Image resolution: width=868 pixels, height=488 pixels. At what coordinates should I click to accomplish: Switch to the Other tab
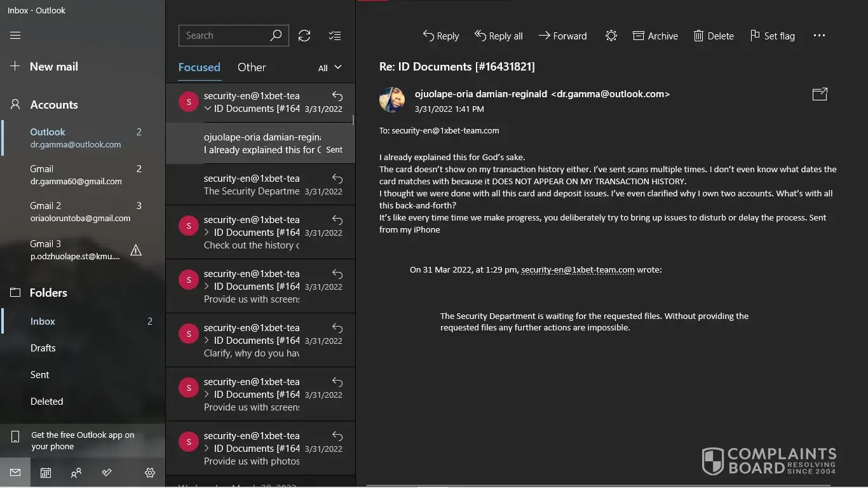click(x=252, y=67)
